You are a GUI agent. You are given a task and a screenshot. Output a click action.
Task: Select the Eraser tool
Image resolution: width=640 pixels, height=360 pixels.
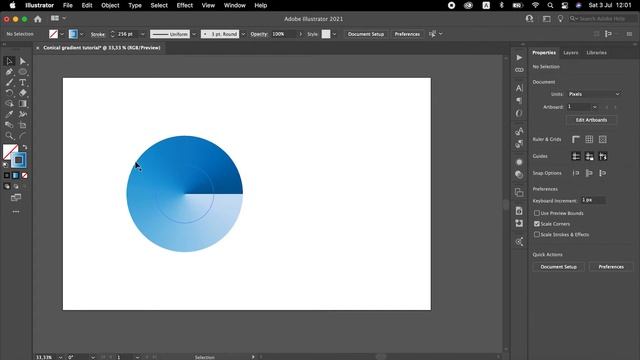(23, 93)
